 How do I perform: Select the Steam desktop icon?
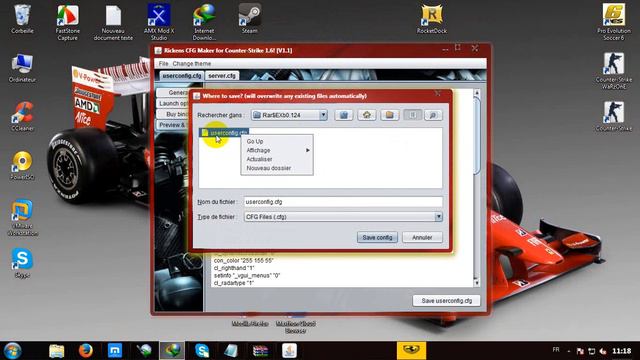point(249,19)
